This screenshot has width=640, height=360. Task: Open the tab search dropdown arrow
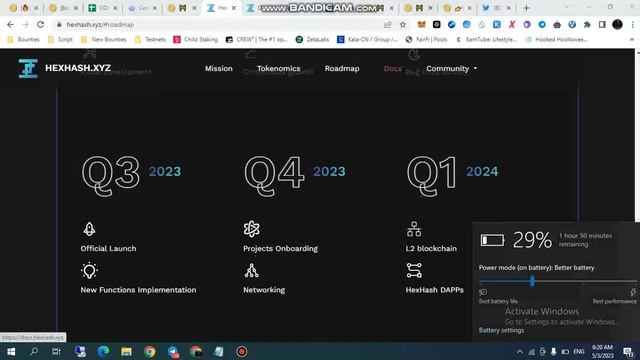tap(567, 7)
